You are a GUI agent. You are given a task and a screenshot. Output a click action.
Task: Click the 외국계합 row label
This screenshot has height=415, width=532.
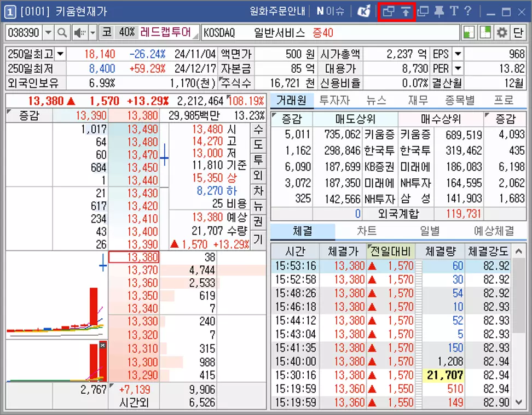point(398,214)
